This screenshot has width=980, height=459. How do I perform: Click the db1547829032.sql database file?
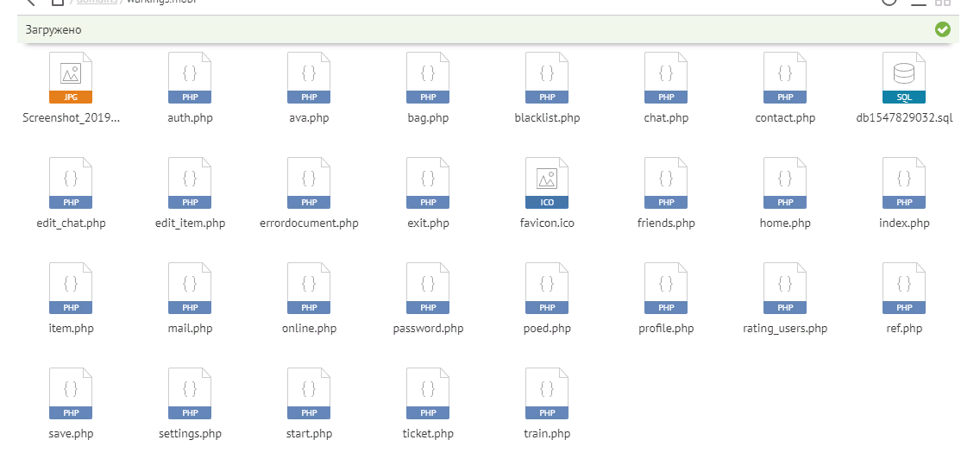click(x=904, y=79)
